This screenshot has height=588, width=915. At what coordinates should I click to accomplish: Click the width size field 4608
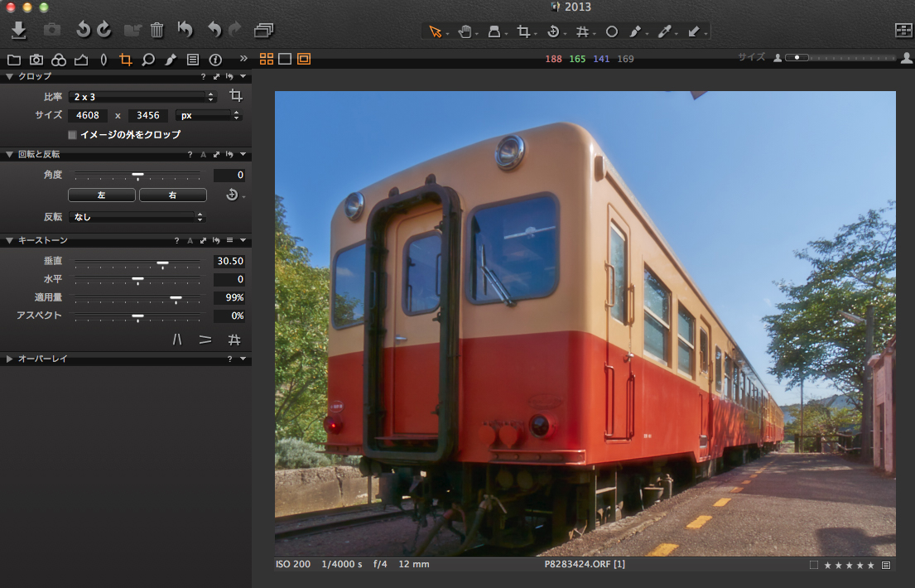coord(88,116)
